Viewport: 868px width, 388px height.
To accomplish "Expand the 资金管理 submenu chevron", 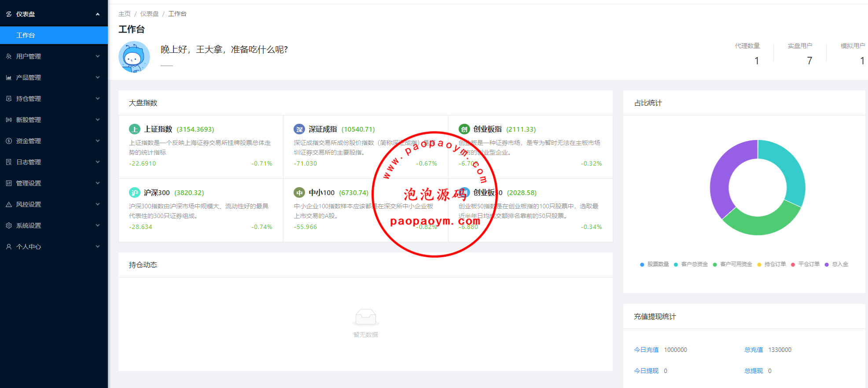I will point(98,141).
